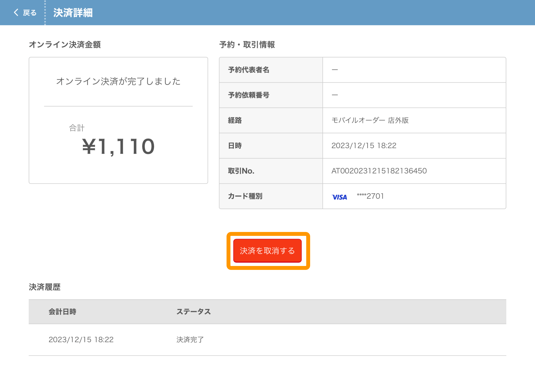Click the 決済完了 status in history
The image size is (535, 392).
190,339
